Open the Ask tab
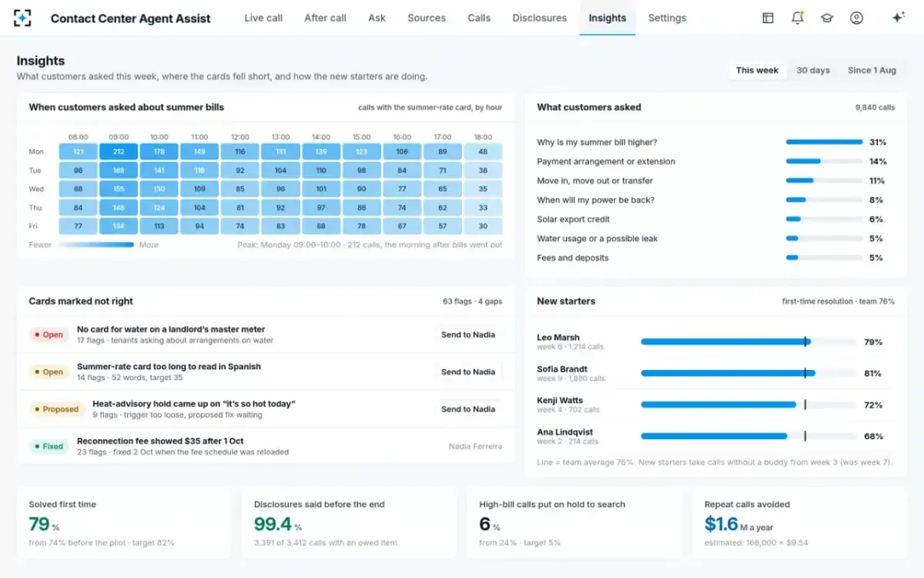The height and width of the screenshot is (578, 924). 377,18
